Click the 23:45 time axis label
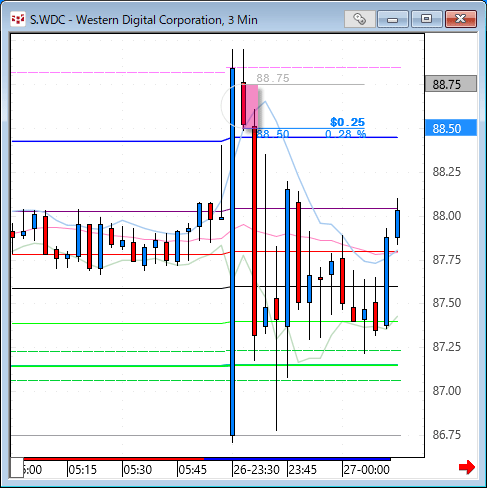 pos(302,470)
